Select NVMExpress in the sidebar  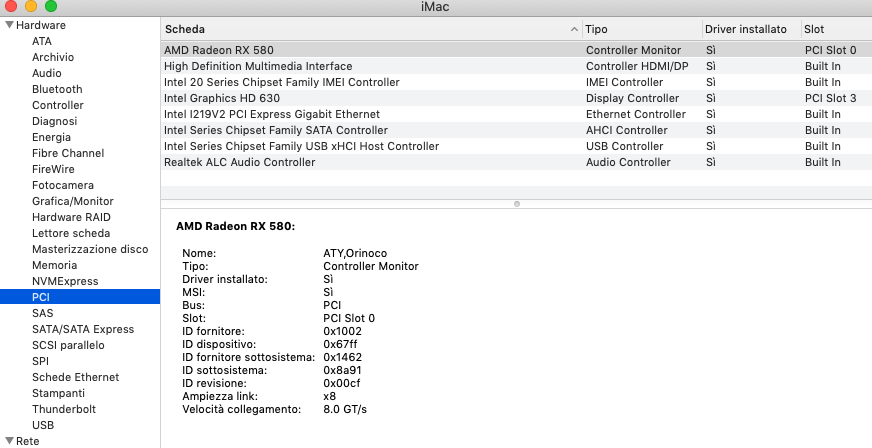click(65, 281)
